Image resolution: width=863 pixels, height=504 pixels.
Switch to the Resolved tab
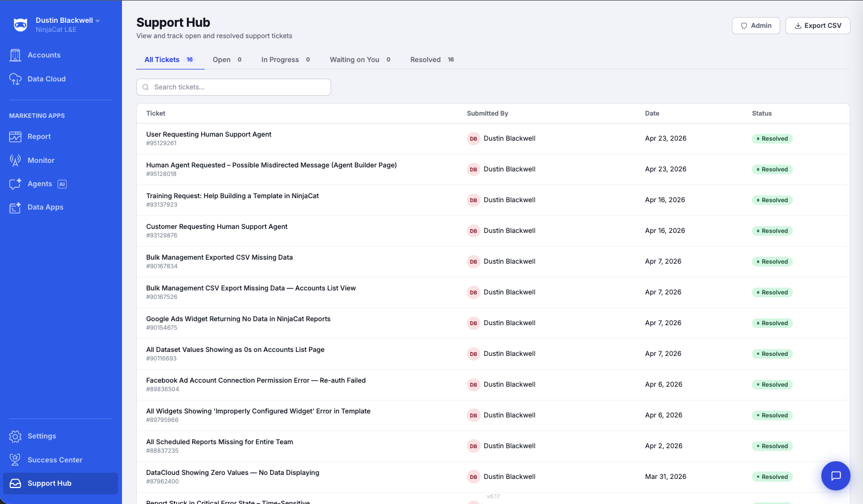click(432, 60)
